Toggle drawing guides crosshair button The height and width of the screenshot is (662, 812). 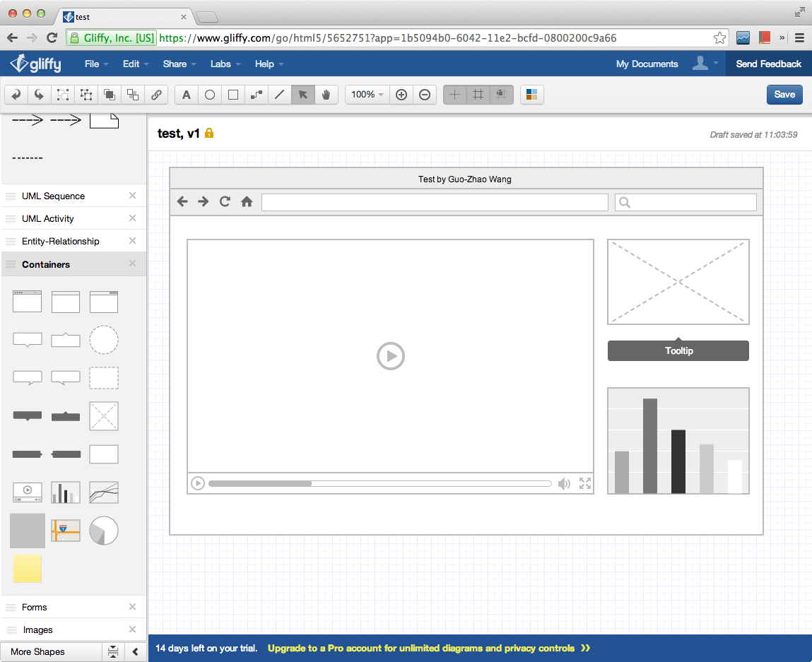coord(455,95)
